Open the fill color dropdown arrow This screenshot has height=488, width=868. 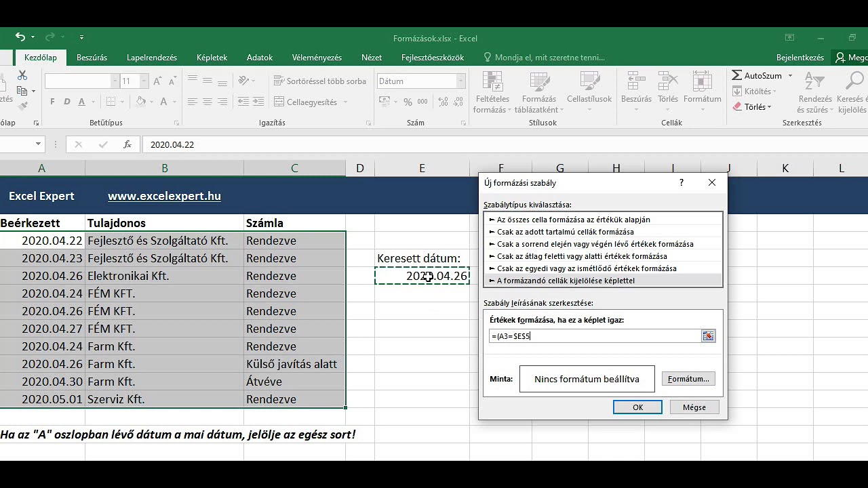152,102
